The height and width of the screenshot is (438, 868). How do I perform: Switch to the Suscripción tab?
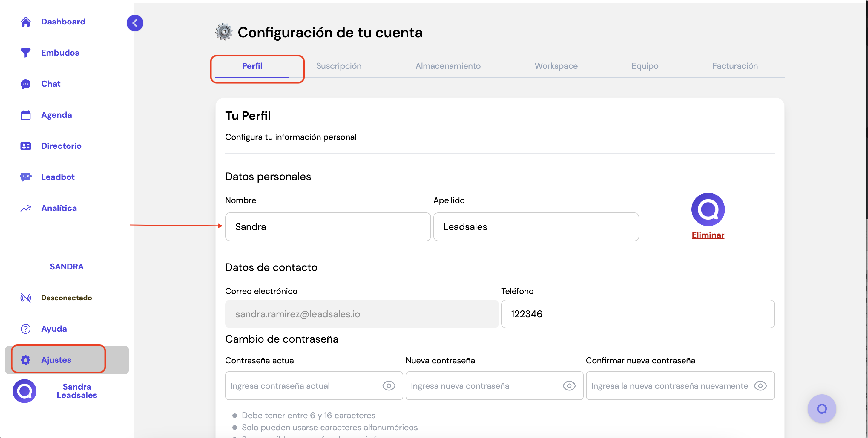(339, 66)
